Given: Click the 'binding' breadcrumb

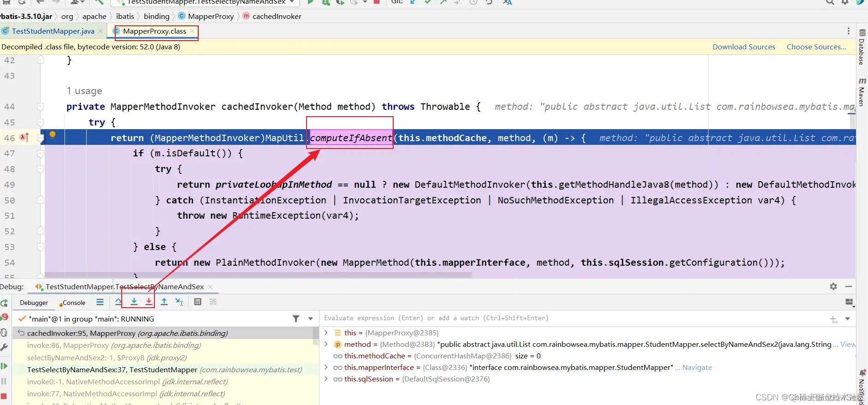Looking at the screenshot, I should [x=157, y=16].
